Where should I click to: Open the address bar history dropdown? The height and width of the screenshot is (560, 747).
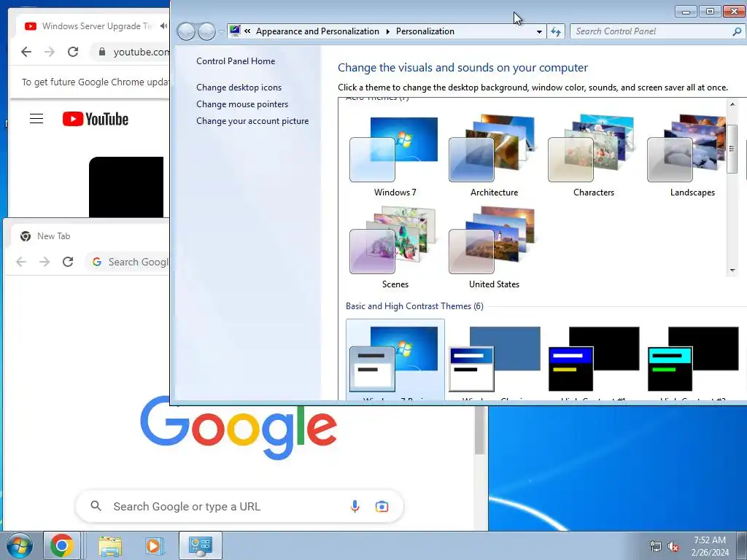click(539, 32)
